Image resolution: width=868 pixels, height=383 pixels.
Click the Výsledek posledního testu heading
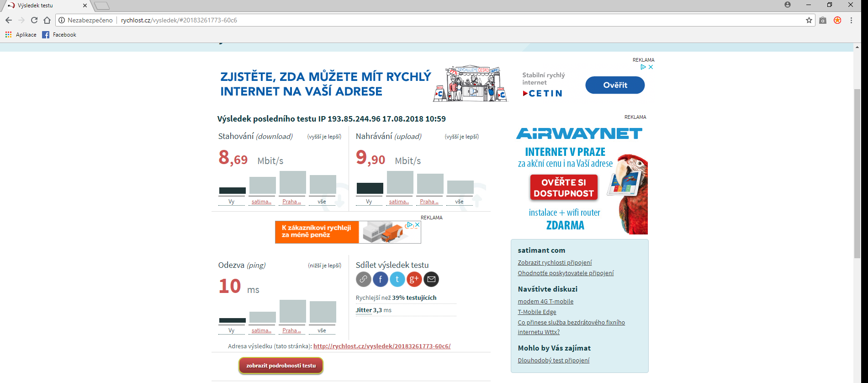[x=332, y=119]
